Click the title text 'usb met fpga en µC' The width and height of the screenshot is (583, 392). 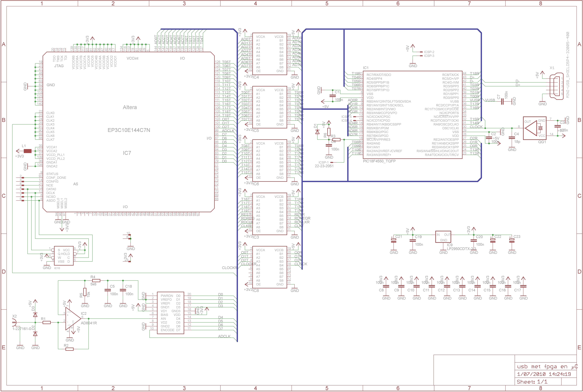pos(547,367)
